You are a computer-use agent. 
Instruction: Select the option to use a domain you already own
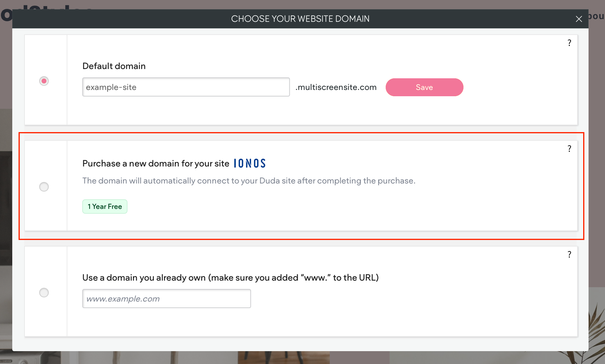tap(44, 293)
